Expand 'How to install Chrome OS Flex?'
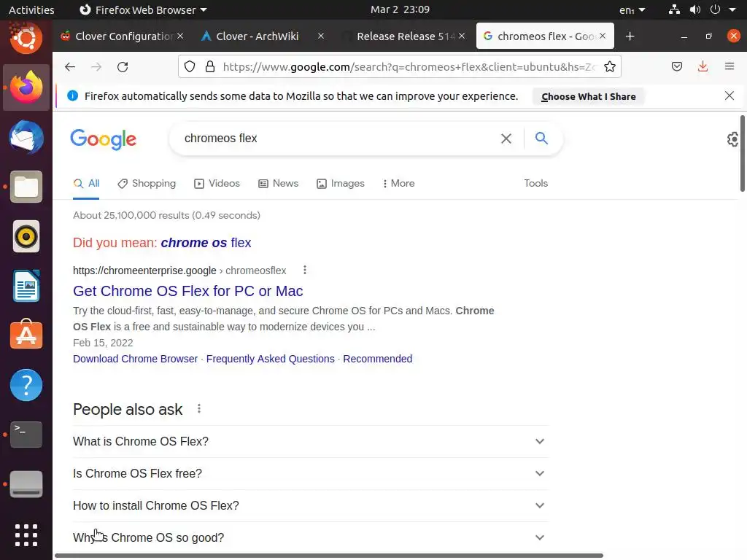The image size is (747, 560). point(311,505)
